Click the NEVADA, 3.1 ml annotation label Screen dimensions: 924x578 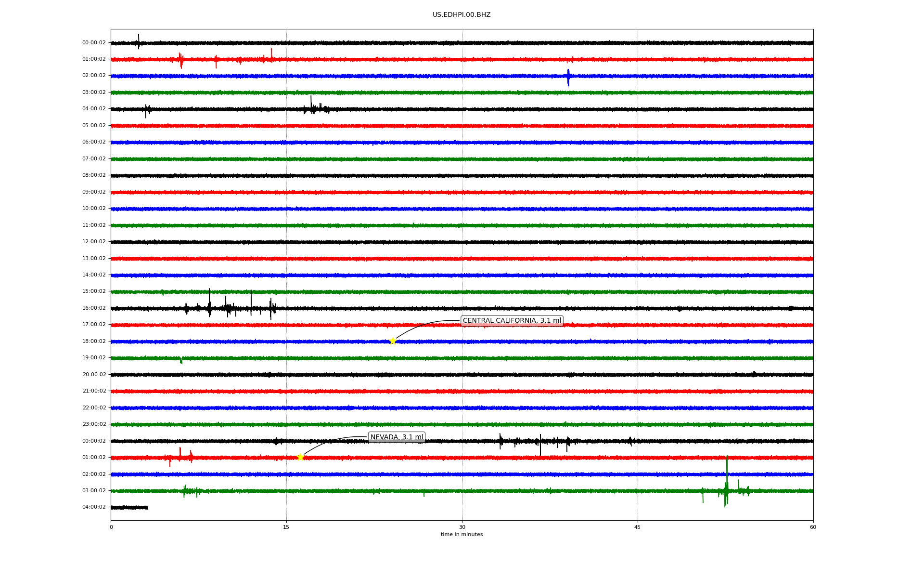[x=397, y=437]
